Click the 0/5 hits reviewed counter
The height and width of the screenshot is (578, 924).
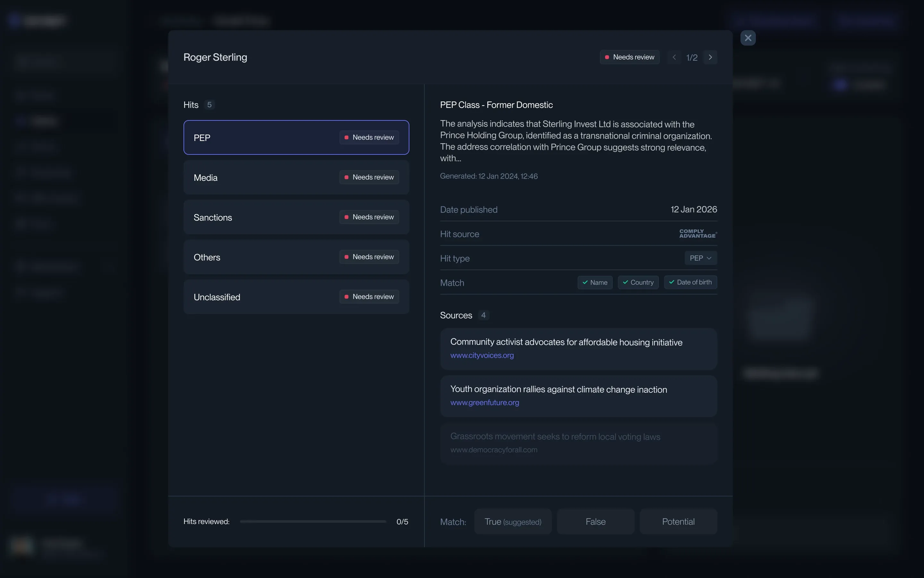tap(402, 522)
